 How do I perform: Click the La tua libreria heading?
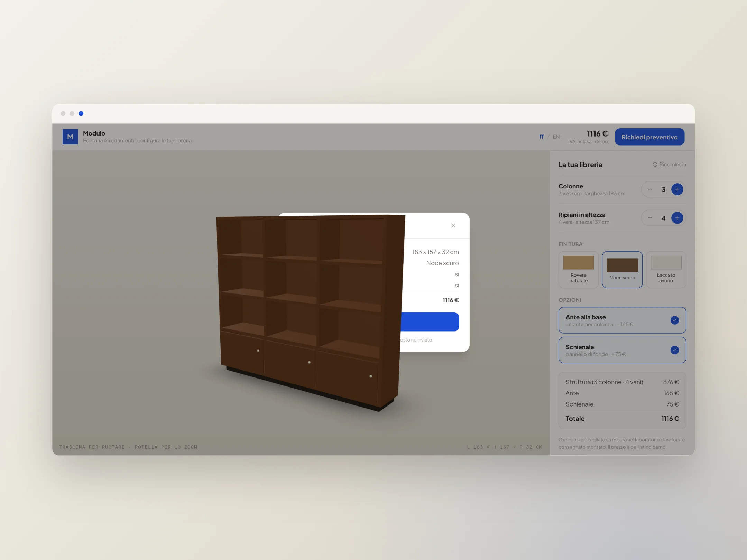click(580, 165)
